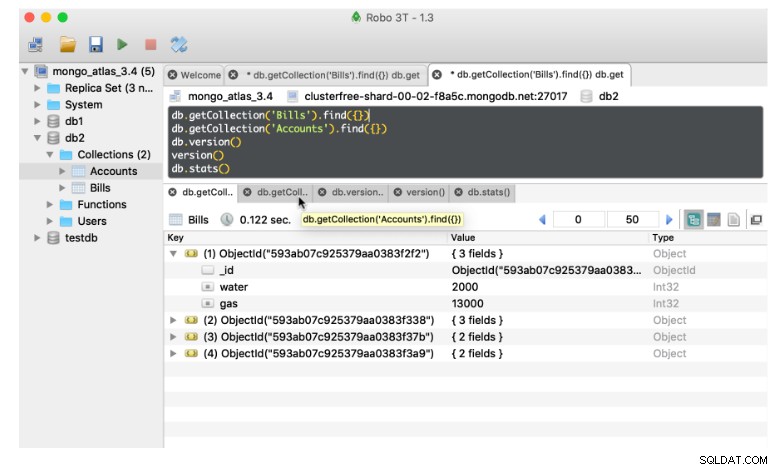777x470 pixels.
Task: Switch results to tree view mode
Action: click(x=693, y=220)
